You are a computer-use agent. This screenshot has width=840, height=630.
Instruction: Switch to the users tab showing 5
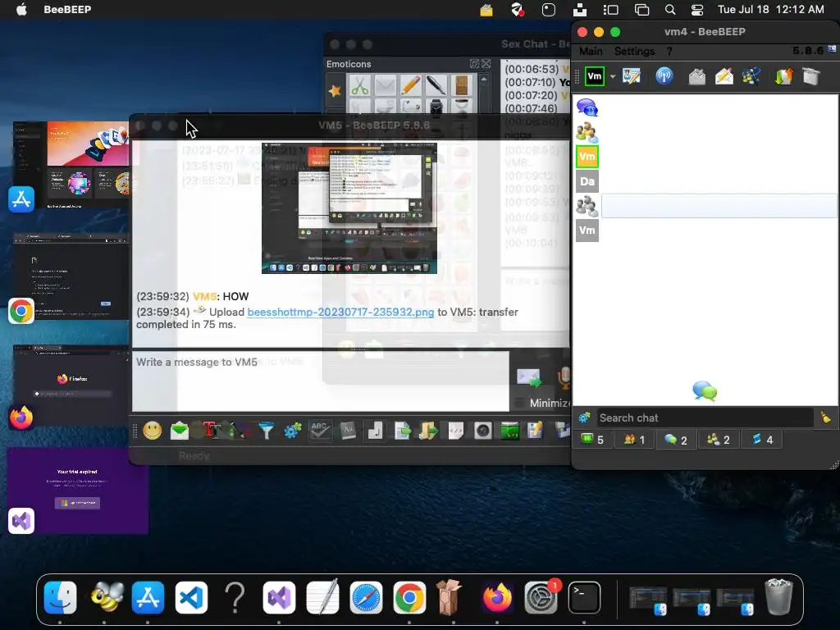[x=592, y=440]
